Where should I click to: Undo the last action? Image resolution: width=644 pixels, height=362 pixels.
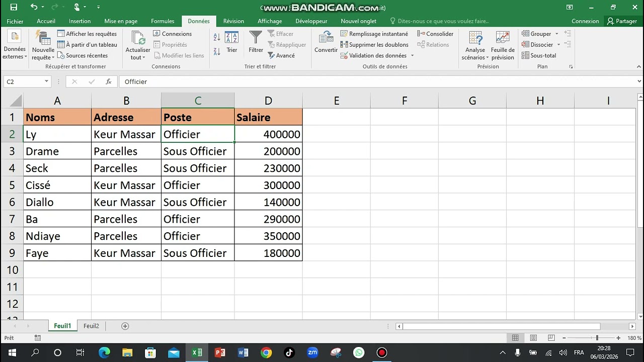pos(34,7)
